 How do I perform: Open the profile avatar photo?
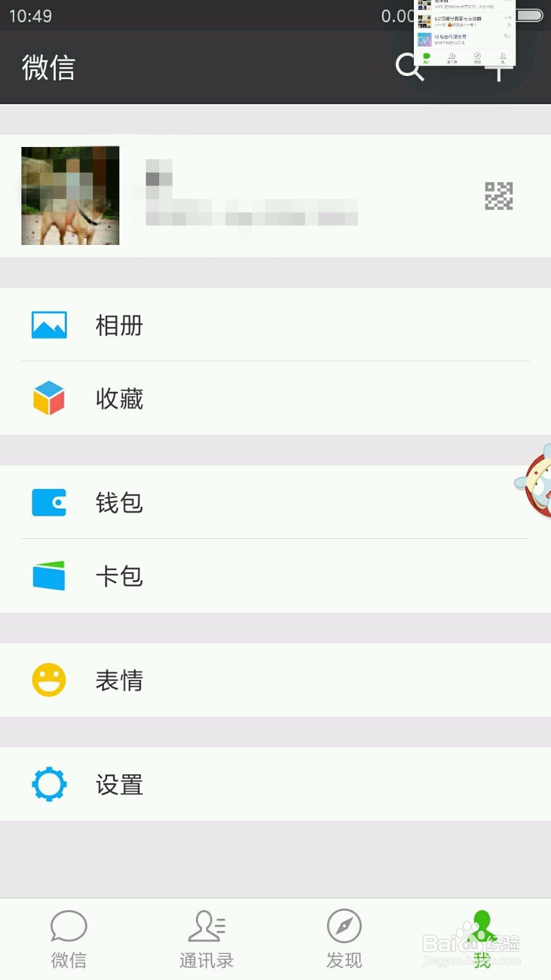pos(70,196)
